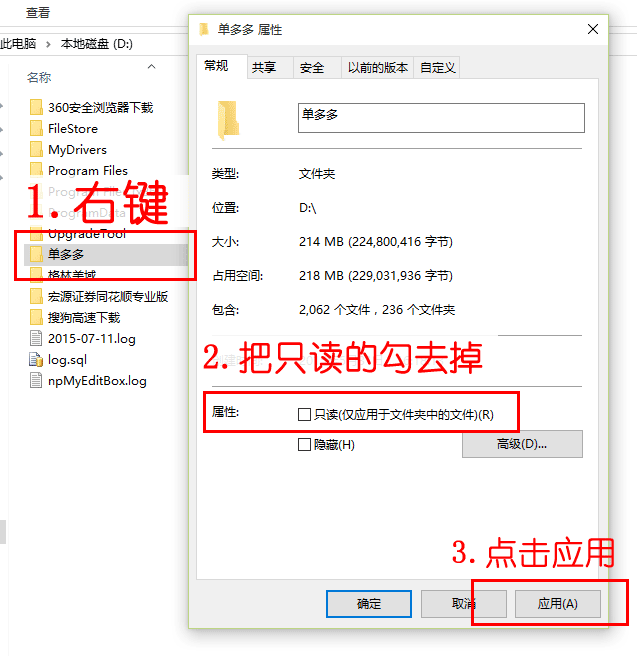Click the 应用(A) apply button
The image size is (637, 656).
click(x=558, y=604)
